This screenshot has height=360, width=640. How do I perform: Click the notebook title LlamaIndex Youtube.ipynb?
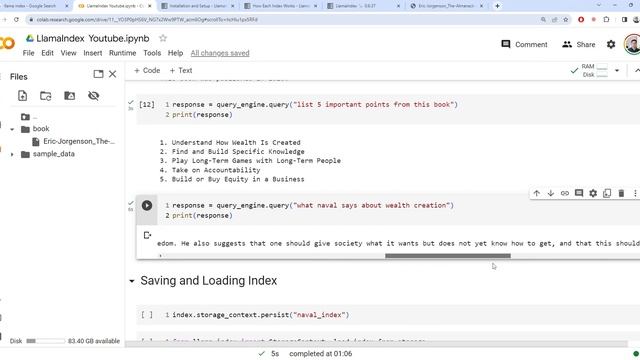point(93,38)
